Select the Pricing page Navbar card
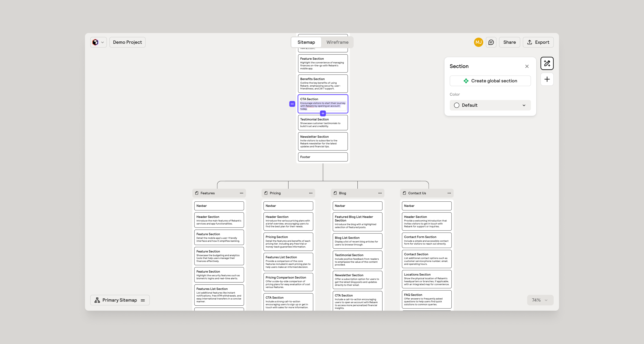 point(288,206)
